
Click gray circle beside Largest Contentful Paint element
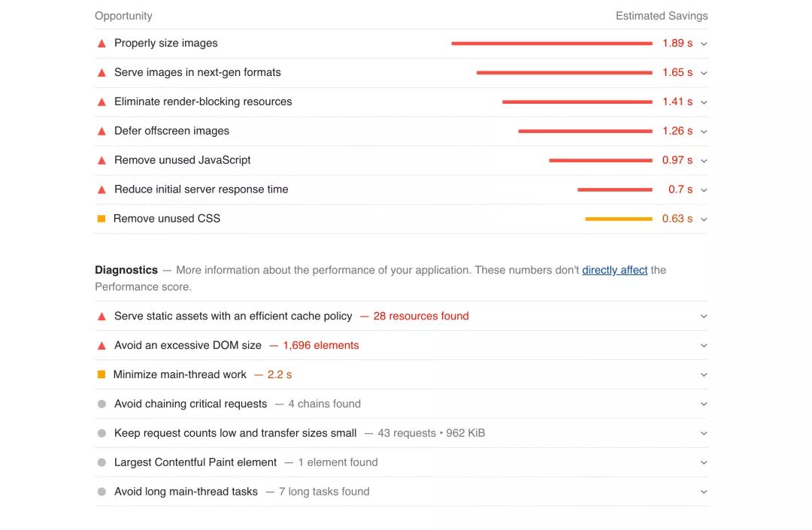point(101,462)
